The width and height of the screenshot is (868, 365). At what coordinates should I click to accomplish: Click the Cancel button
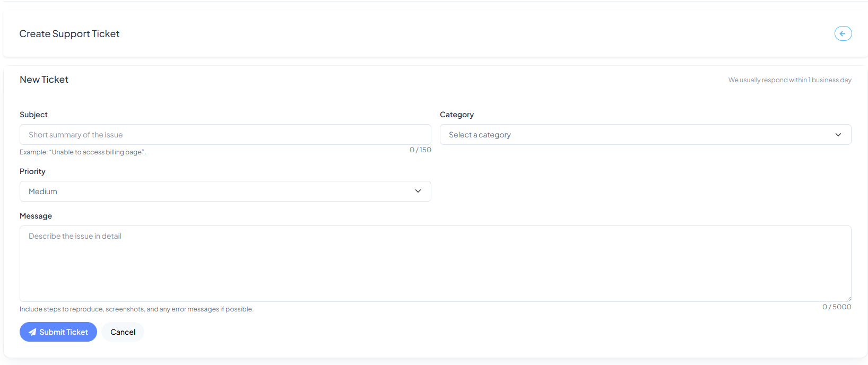coord(123,332)
